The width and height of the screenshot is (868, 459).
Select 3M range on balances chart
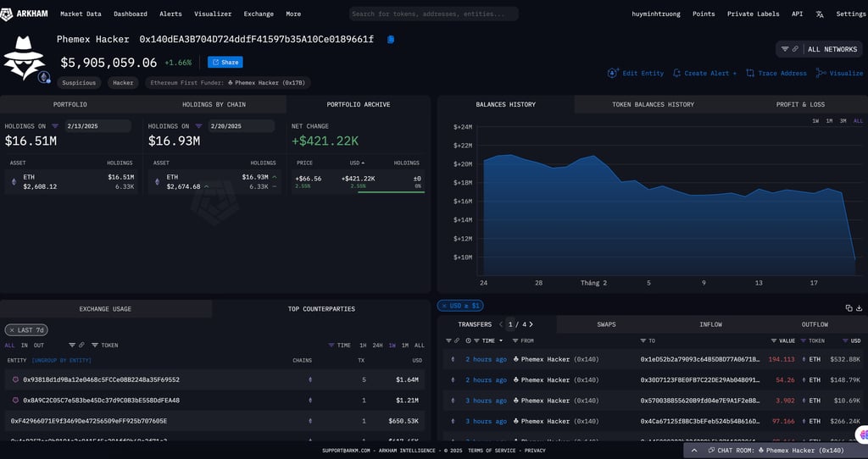pos(843,120)
